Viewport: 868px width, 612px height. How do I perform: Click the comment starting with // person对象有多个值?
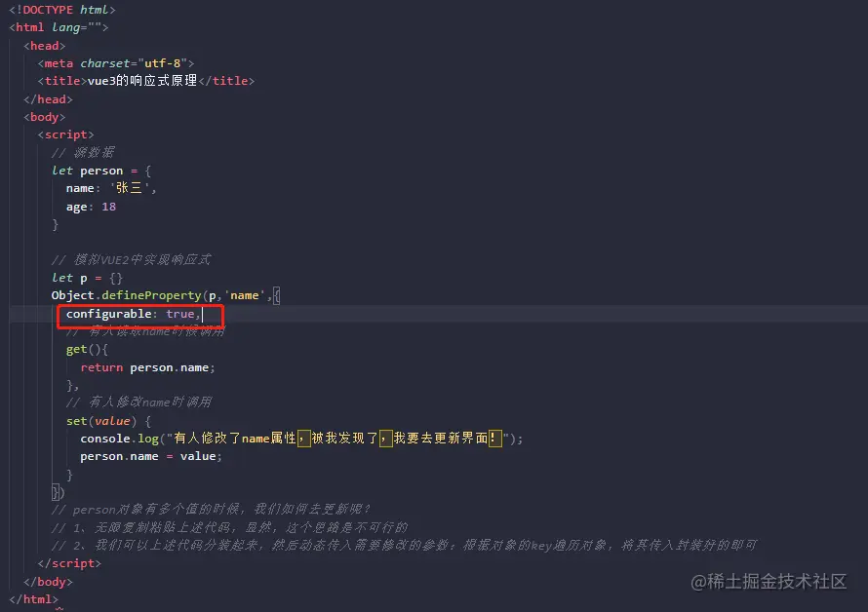(x=211, y=510)
